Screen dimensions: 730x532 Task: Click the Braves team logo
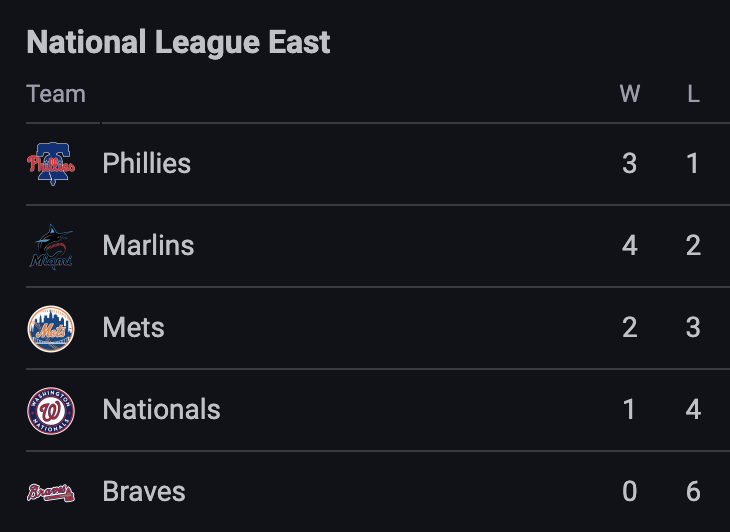coord(50,492)
